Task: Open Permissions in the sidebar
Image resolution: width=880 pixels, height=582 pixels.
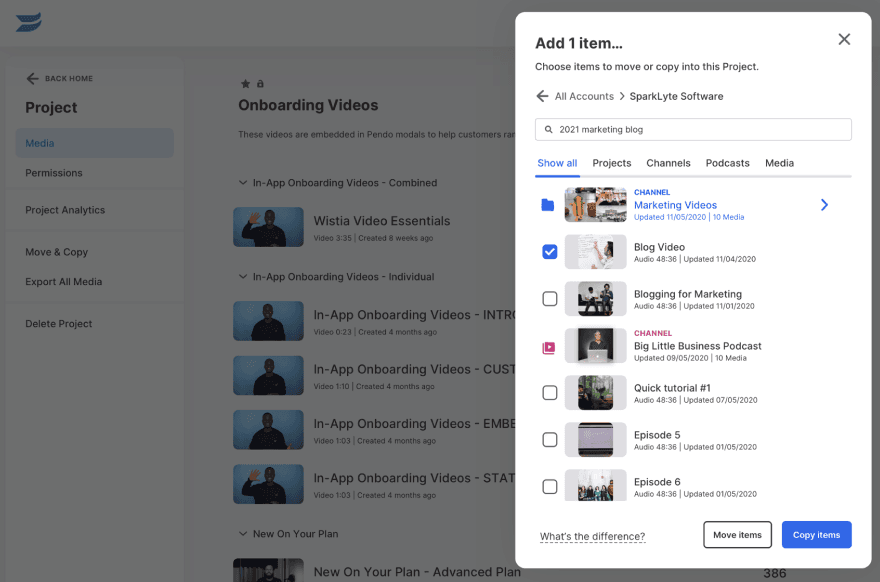Action: tap(54, 173)
